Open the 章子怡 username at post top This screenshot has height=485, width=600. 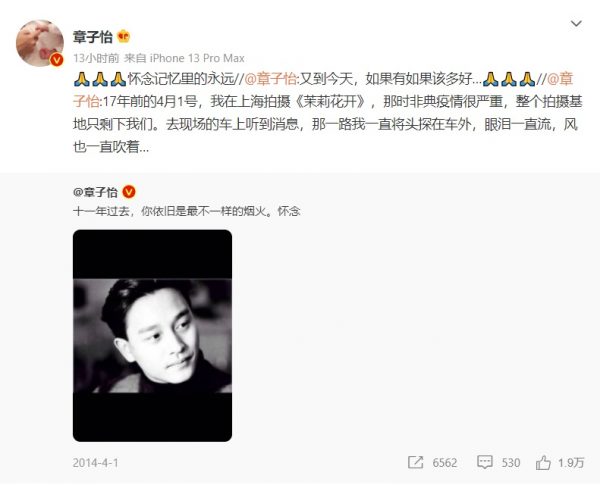93,37
